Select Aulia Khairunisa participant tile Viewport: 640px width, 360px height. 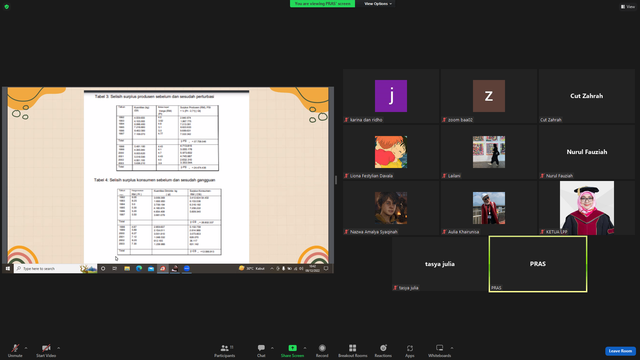[x=489, y=208]
